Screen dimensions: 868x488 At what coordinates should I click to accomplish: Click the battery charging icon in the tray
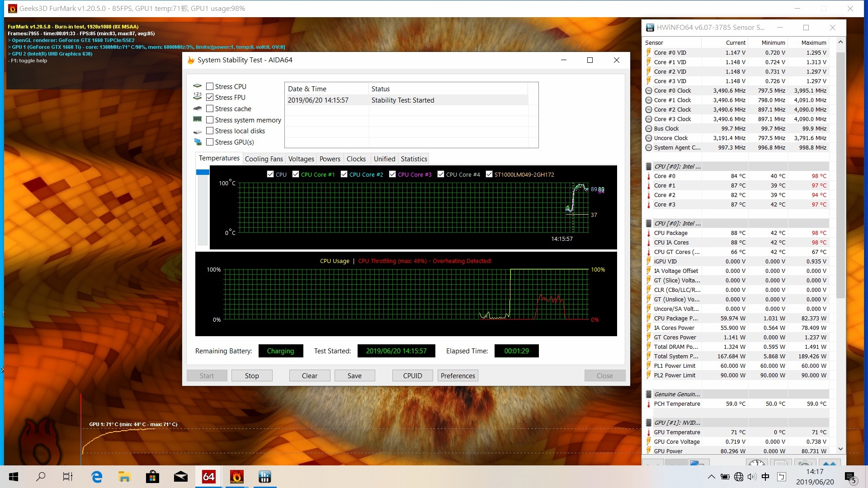725,477
